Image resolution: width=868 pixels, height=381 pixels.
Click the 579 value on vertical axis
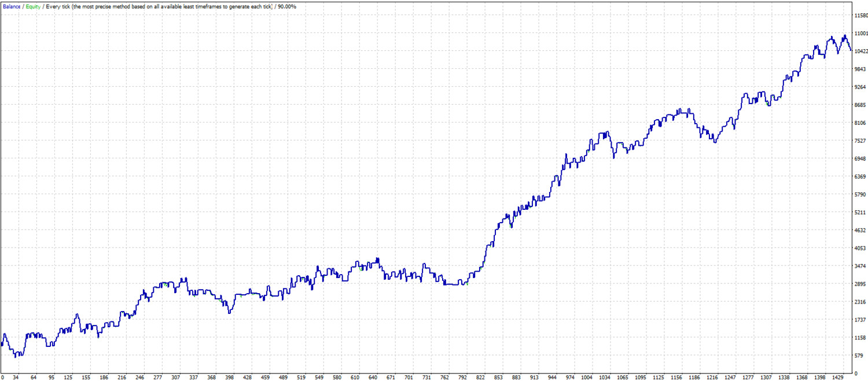[858, 356]
